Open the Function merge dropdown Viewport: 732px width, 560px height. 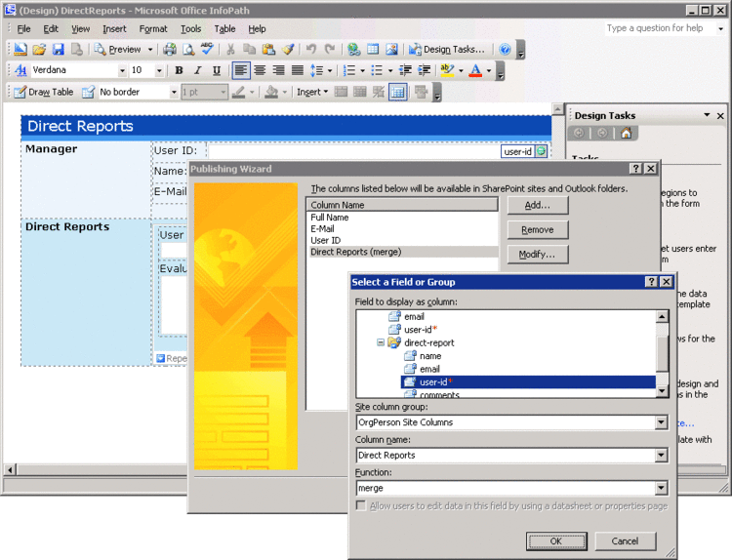tap(661, 488)
